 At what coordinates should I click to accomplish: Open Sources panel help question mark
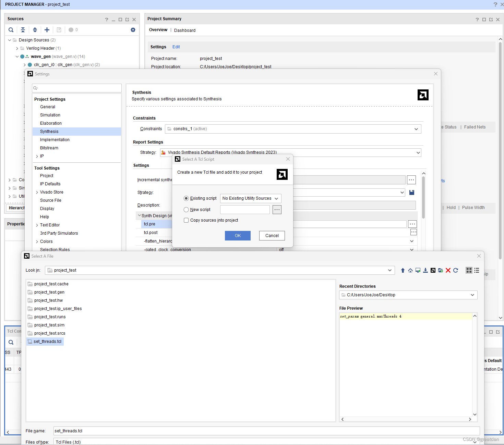tap(107, 20)
